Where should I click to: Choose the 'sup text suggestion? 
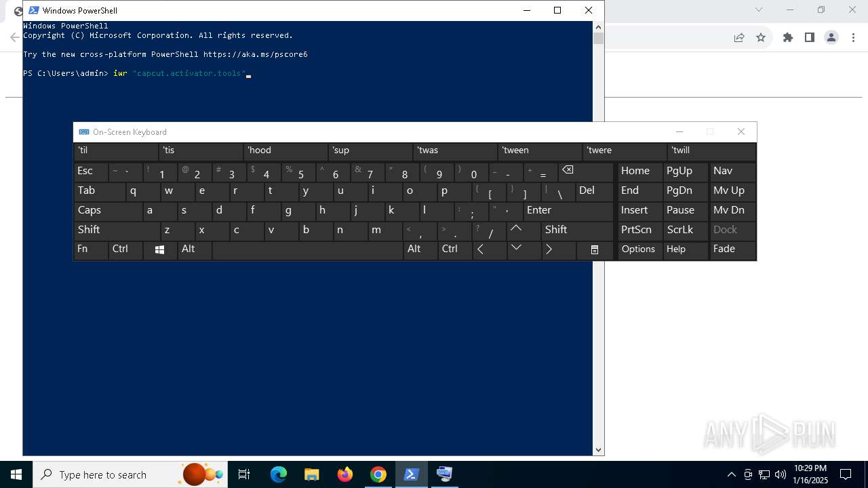370,151
